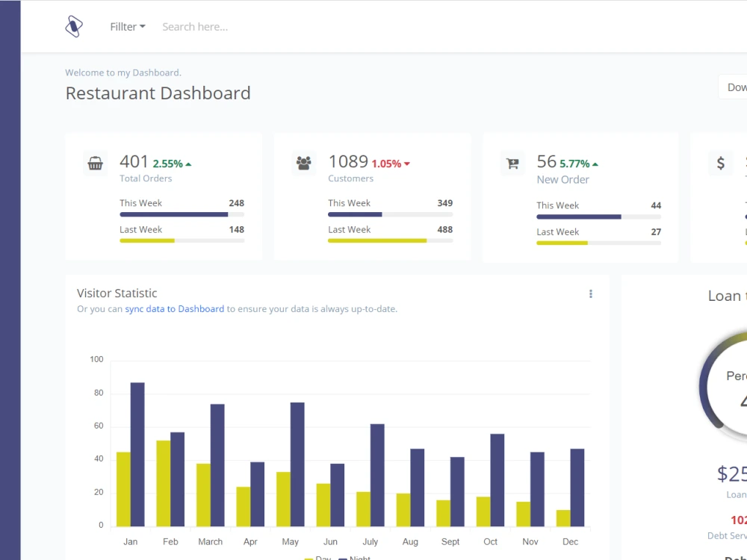Click the 2.55% increase indicator
This screenshot has width=747, height=560.
pos(172,164)
